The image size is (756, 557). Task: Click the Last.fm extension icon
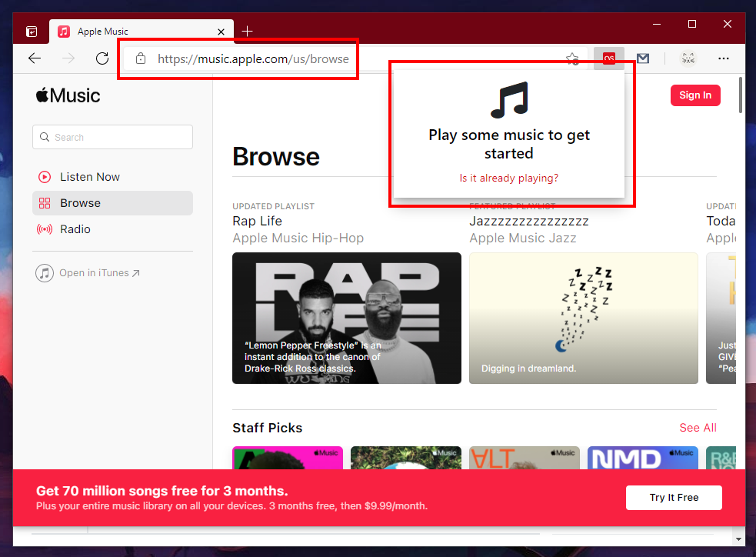[608, 58]
